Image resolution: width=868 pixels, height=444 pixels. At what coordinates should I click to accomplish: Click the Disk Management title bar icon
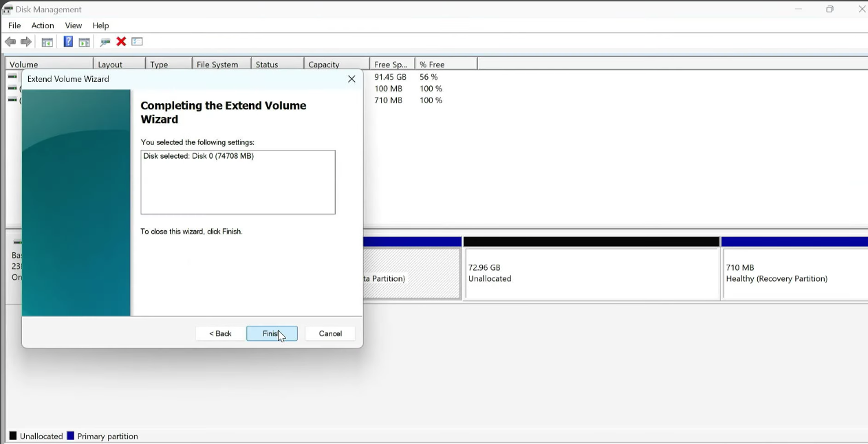[8, 10]
